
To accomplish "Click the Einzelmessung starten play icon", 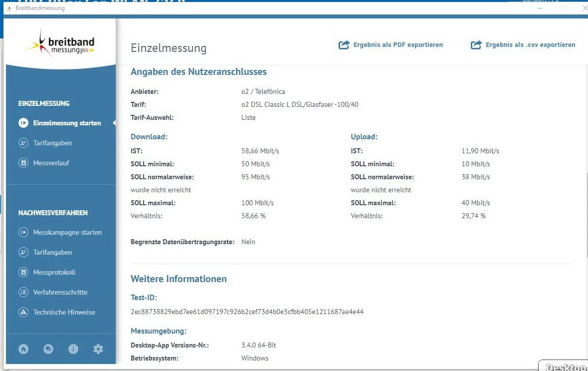I will (23, 123).
